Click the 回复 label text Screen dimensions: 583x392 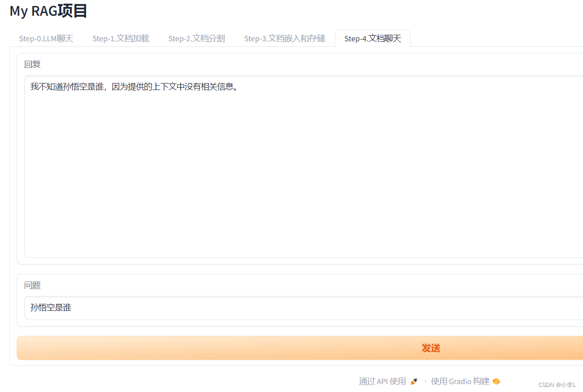pyautogui.click(x=32, y=64)
